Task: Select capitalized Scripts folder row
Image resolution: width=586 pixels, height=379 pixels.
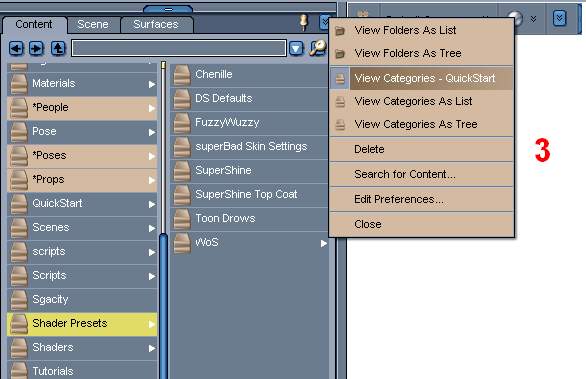Action: point(82,276)
